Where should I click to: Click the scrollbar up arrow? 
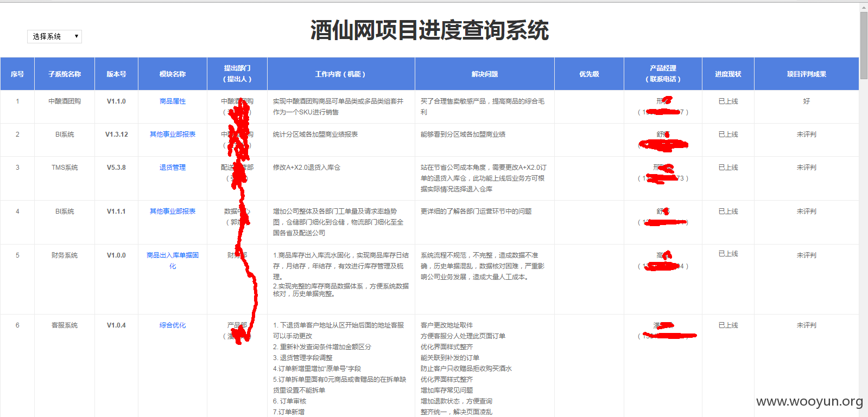[x=864, y=7]
